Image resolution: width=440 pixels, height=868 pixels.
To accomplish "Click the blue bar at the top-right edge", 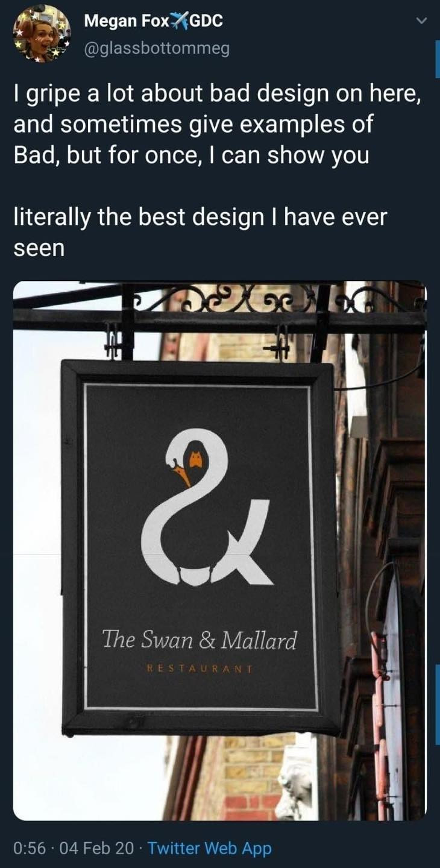I will click(437, 58).
